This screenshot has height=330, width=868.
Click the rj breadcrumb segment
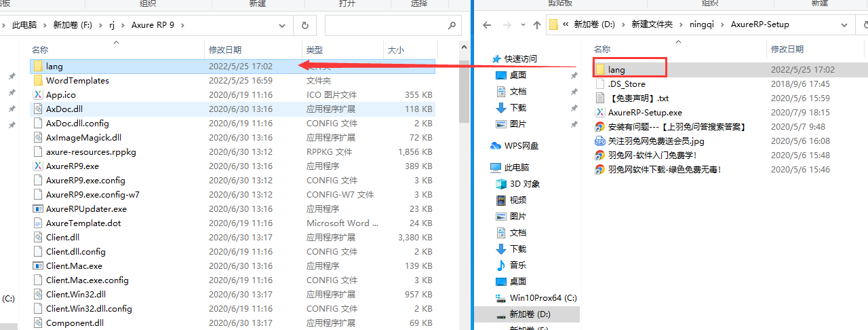(x=113, y=25)
